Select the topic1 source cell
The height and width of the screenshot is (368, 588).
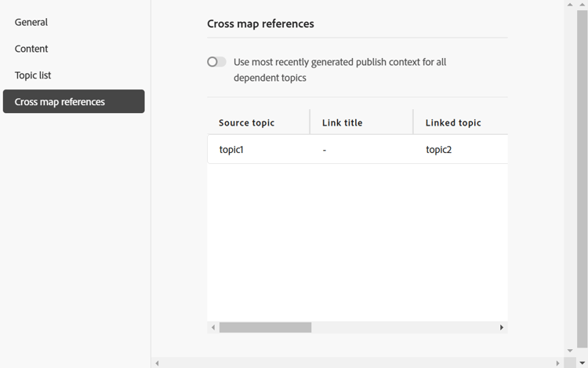[231, 149]
